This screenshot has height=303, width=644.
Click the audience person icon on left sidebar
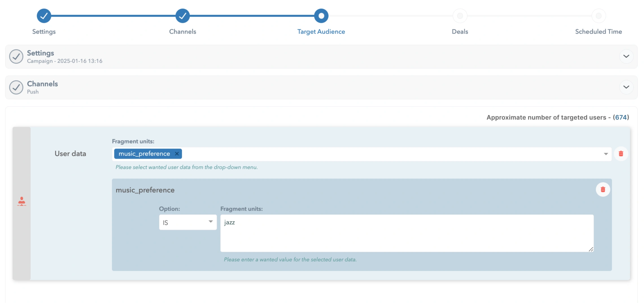pyautogui.click(x=22, y=201)
